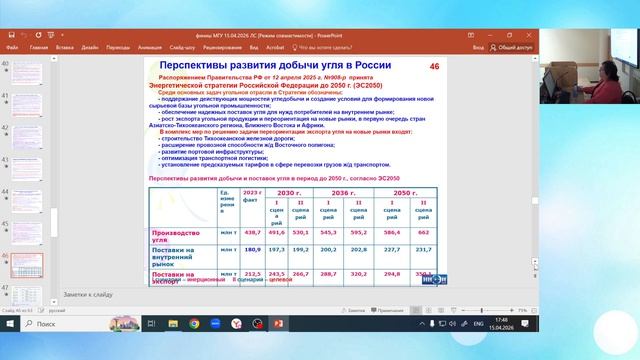Click the slide title 'Перспективы развития добычи угля в России'

[x=275, y=65]
